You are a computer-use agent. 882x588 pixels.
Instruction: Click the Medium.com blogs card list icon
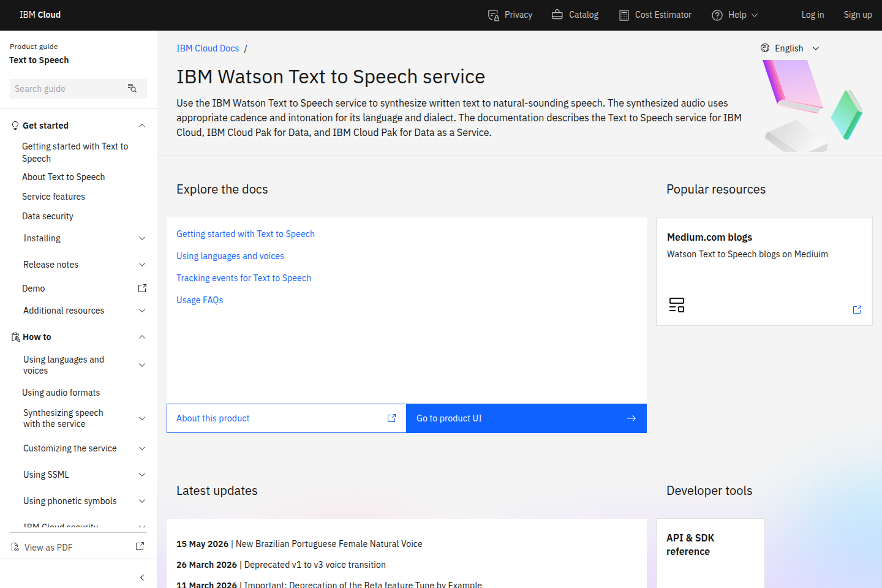[x=677, y=304]
